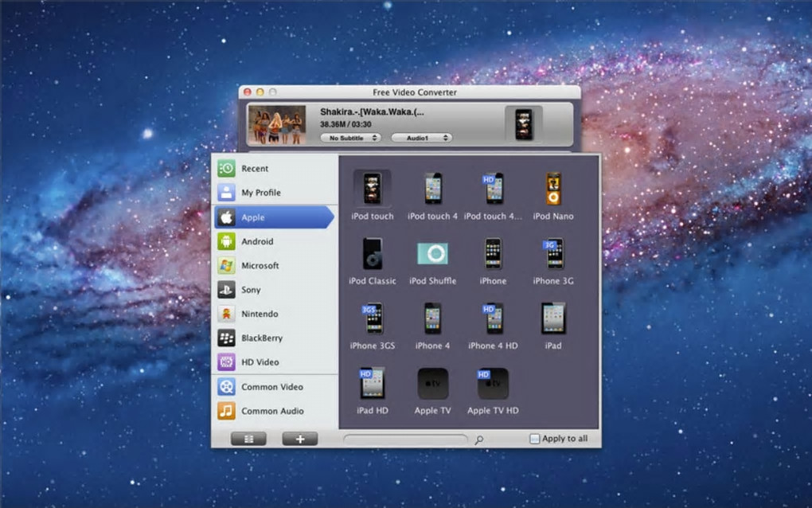Select the iPod touch device preset
This screenshot has width=812, height=508.
[372, 190]
